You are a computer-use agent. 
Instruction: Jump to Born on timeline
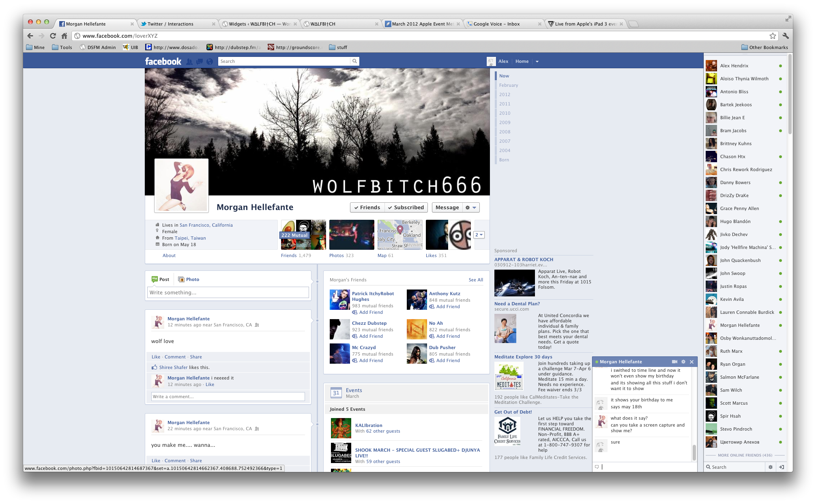(504, 160)
